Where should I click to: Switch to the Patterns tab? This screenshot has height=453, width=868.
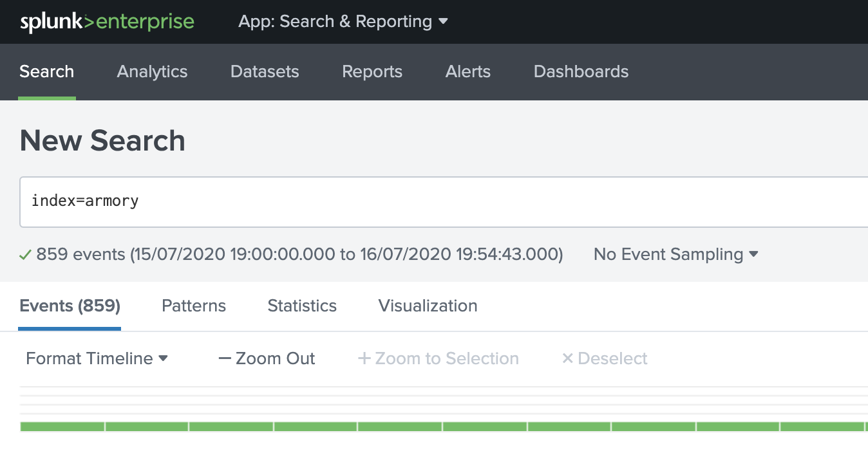pos(194,306)
